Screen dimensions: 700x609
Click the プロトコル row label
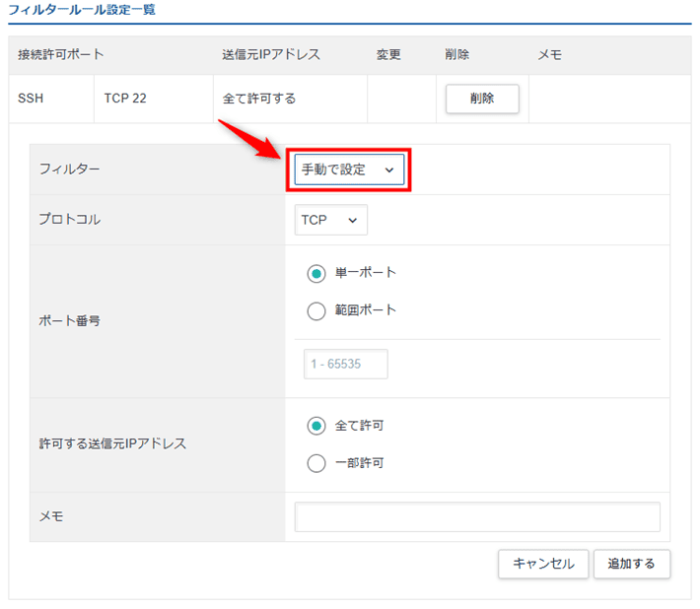pyautogui.click(x=70, y=220)
